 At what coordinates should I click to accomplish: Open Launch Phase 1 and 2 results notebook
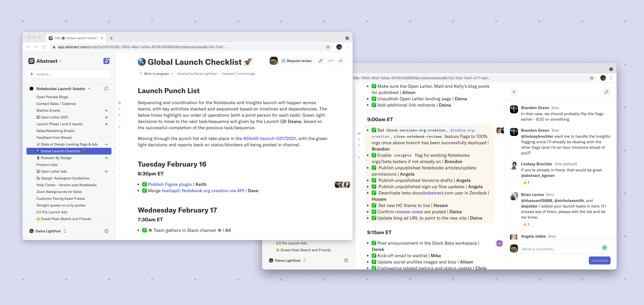(59, 124)
